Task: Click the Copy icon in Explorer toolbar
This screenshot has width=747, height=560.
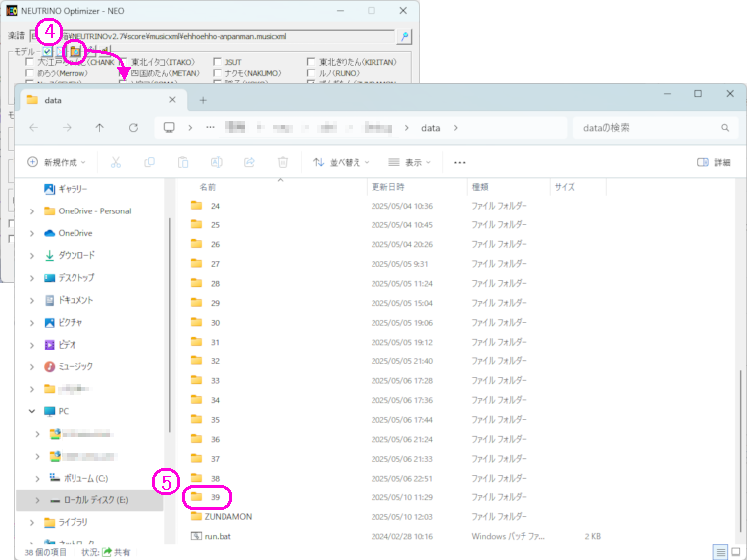Action: tap(149, 163)
